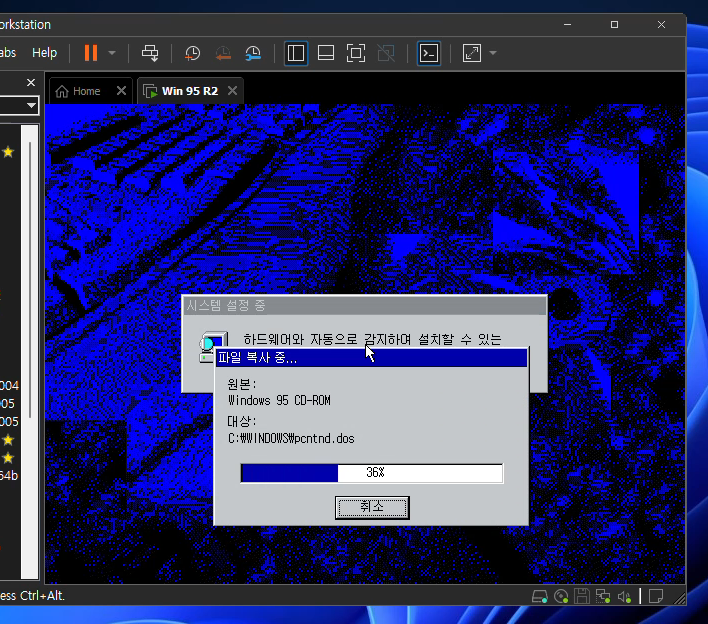708x624 pixels.
Task: Toggle the thumbnail bar view
Action: (x=326, y=53)
